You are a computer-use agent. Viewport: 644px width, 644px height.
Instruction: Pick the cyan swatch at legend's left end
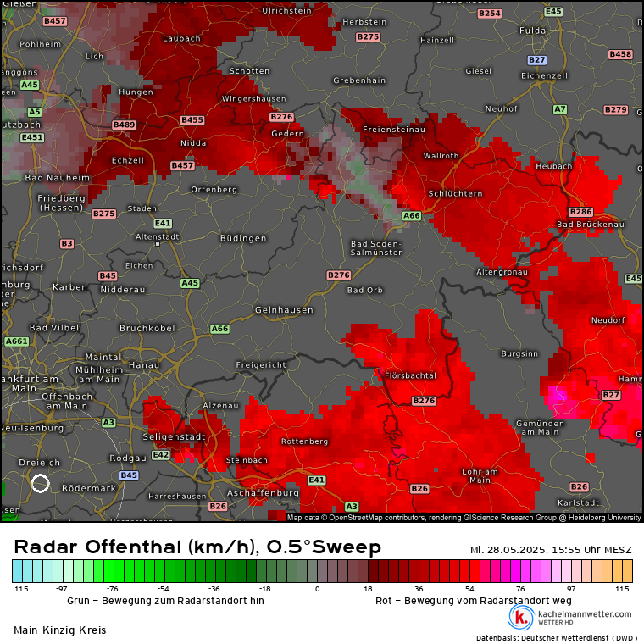tap(17, 571)
